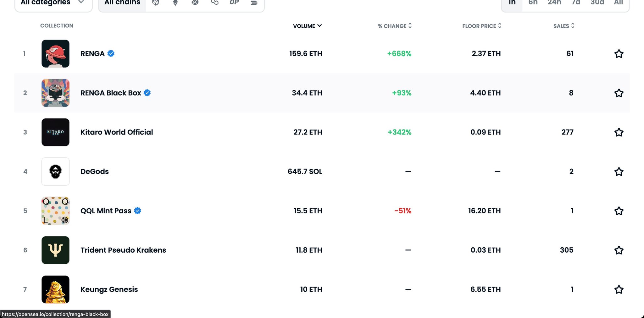Go to the Keungz Genesis collection
The width and height of the screenshot is (644, 318).
(109, 289)
